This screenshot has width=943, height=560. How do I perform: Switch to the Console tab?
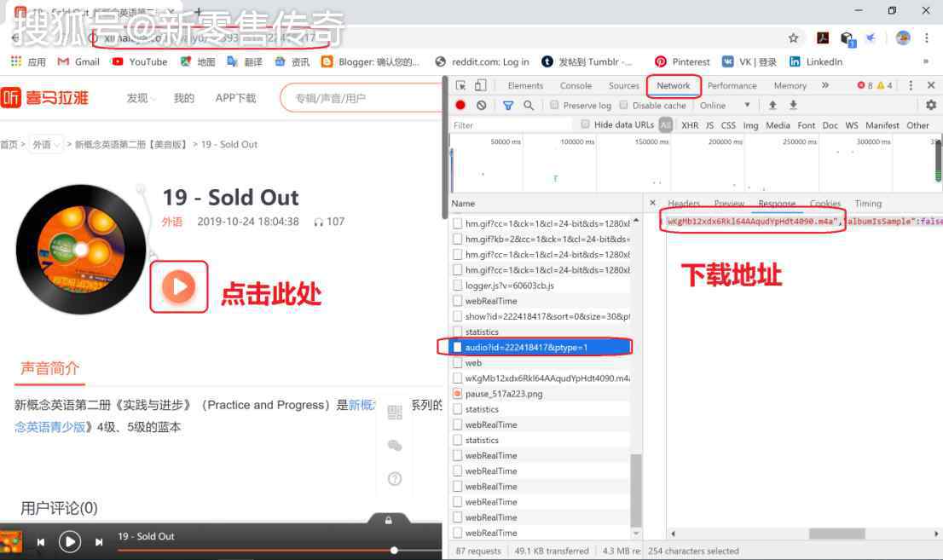[x=576, y=85]
